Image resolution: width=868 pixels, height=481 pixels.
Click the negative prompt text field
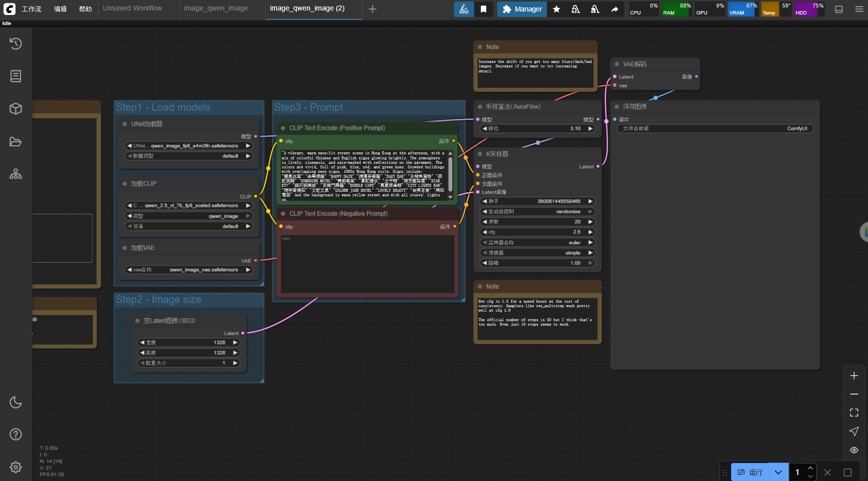tap(367, 264)
